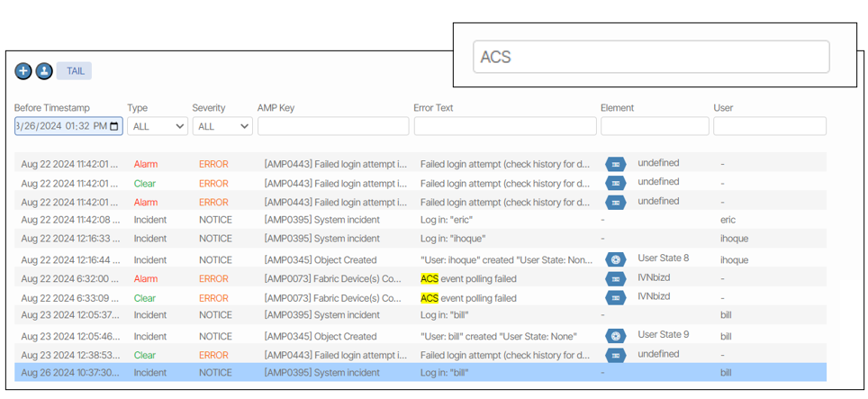This screenshot has height=399, width=868.
Task: Click device icon in Aug 23 12:38 row
Action: coord(615,356)
